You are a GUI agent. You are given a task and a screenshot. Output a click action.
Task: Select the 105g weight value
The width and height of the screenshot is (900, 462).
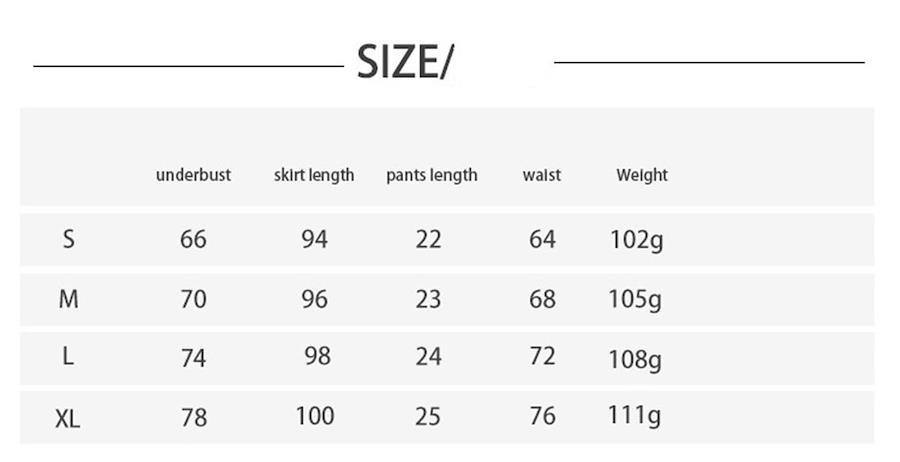[635, 300]
